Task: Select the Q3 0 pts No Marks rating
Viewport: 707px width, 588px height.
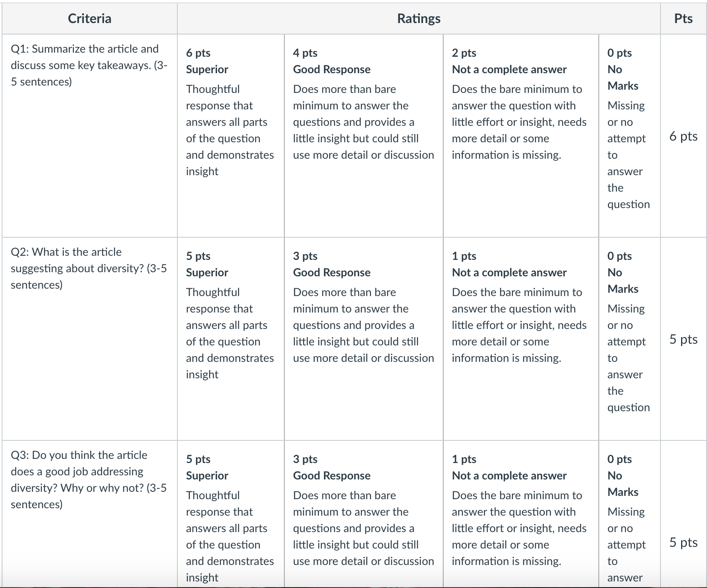Action: pyautogui.click(x=629, y=514)
